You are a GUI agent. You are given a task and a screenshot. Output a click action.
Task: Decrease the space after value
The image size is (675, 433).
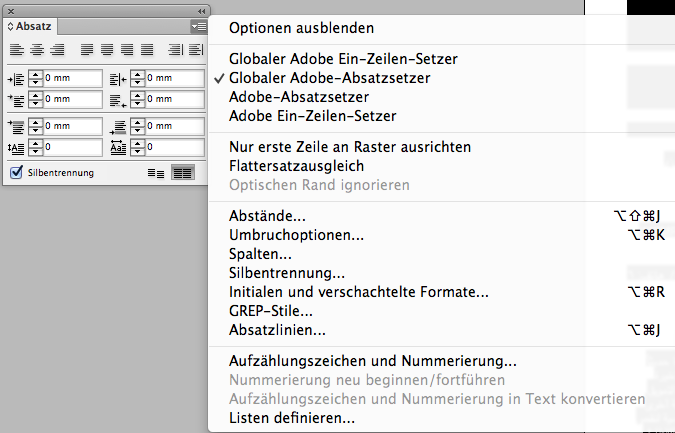point(137,130)
